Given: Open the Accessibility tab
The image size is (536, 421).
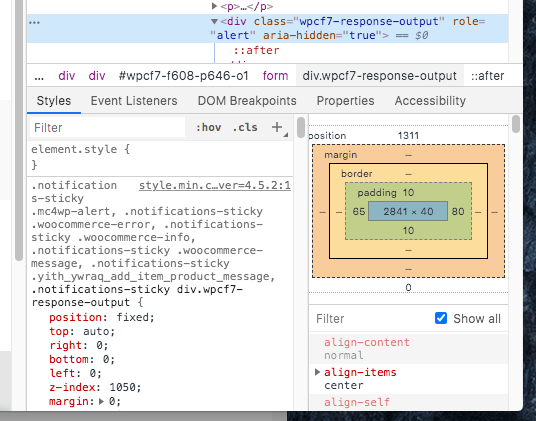Looking at the screenshot, I should point(430,101).
